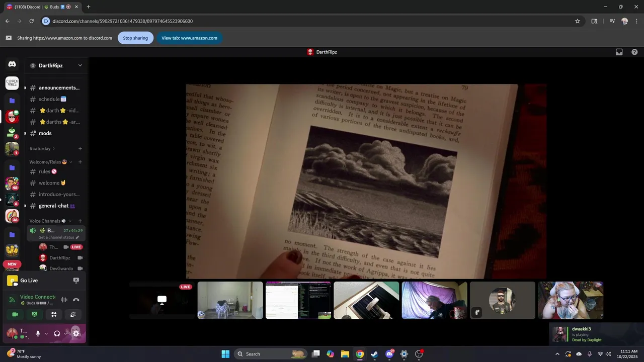Click dwaekki3 is playing notification
644x362 pixels.
[x=597, y=334]
